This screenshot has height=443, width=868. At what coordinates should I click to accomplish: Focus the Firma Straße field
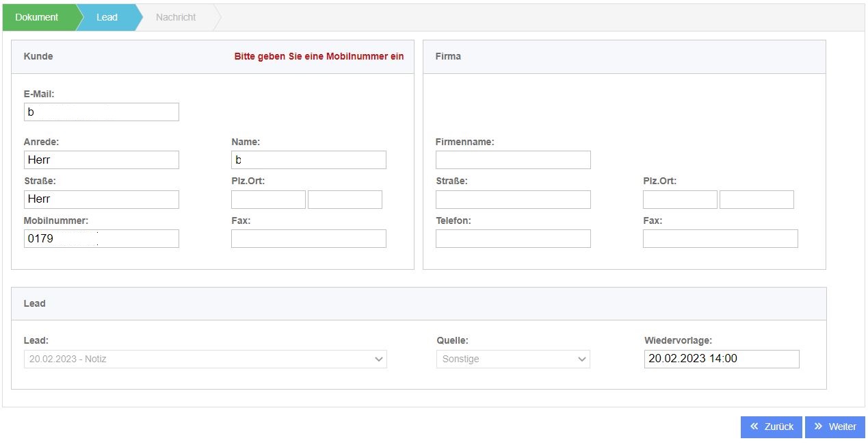pos(513,199)
